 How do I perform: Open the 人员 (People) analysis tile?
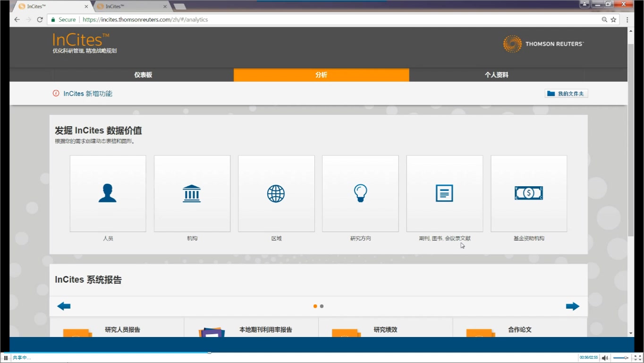point(108,193)
